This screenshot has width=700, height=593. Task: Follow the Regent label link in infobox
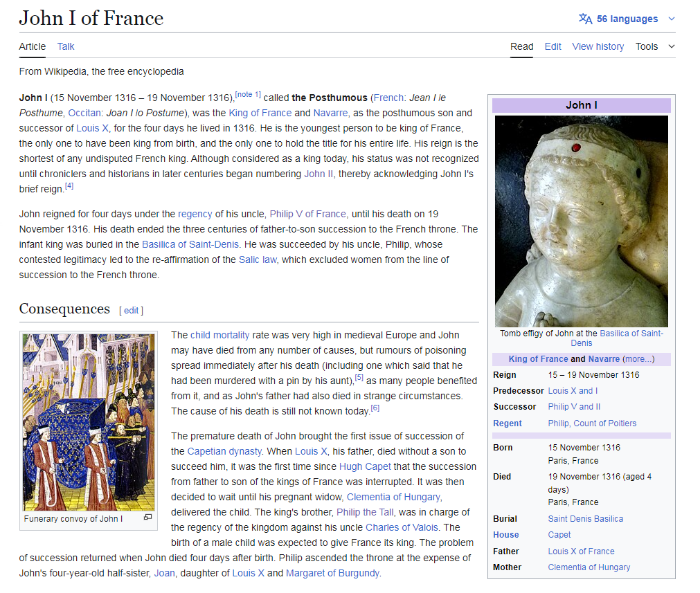point(507,423)
